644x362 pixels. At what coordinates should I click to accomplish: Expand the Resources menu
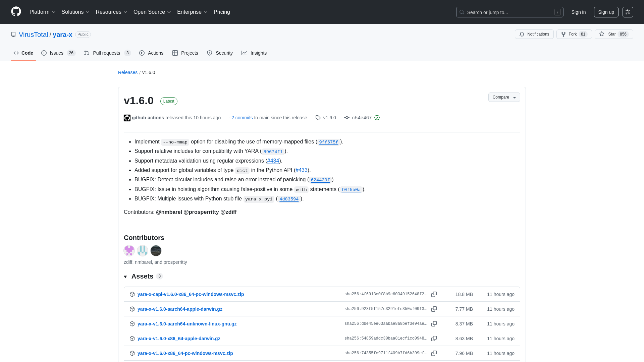tap(112, 12)
